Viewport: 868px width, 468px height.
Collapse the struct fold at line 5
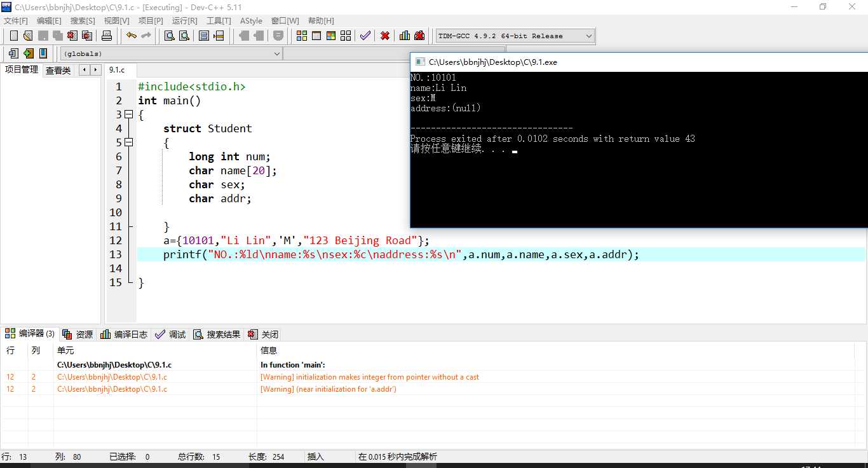pos(129,142)
